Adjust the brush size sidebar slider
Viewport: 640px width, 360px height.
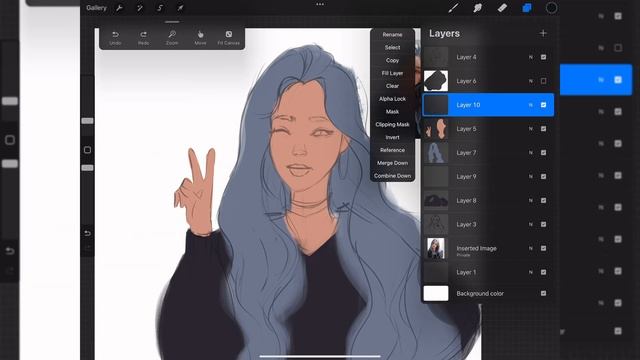click(x=87, y=121)
